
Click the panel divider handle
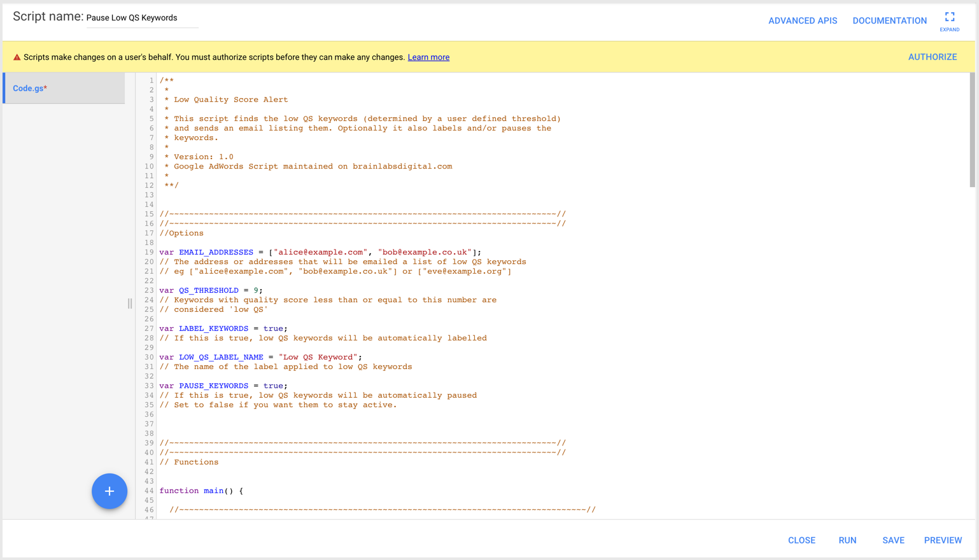(130, 304)
